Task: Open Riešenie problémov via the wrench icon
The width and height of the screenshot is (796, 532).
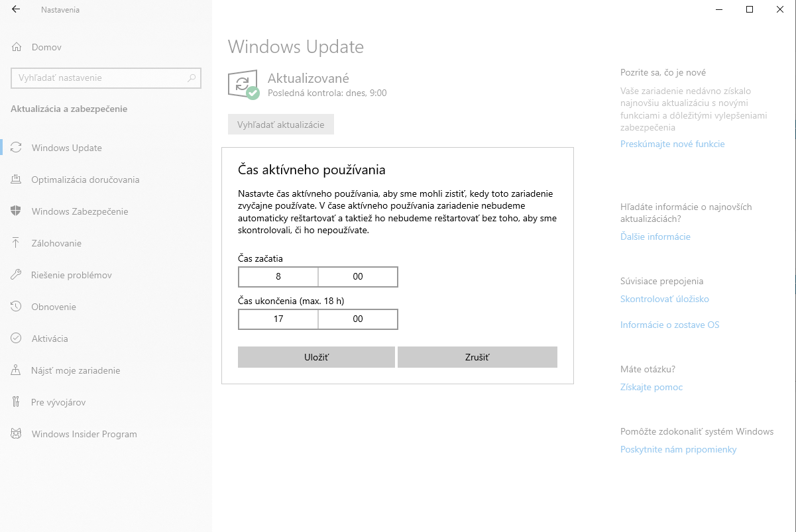Action: 17,275
